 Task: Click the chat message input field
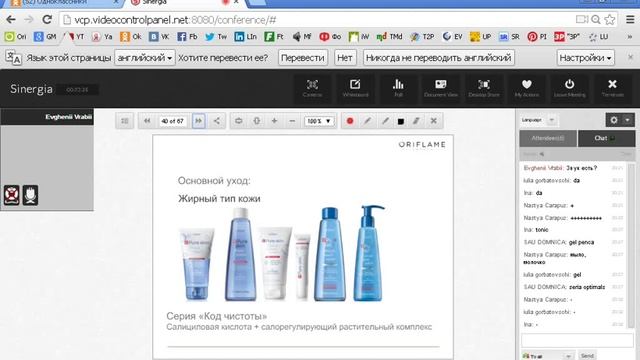point(577,340)
